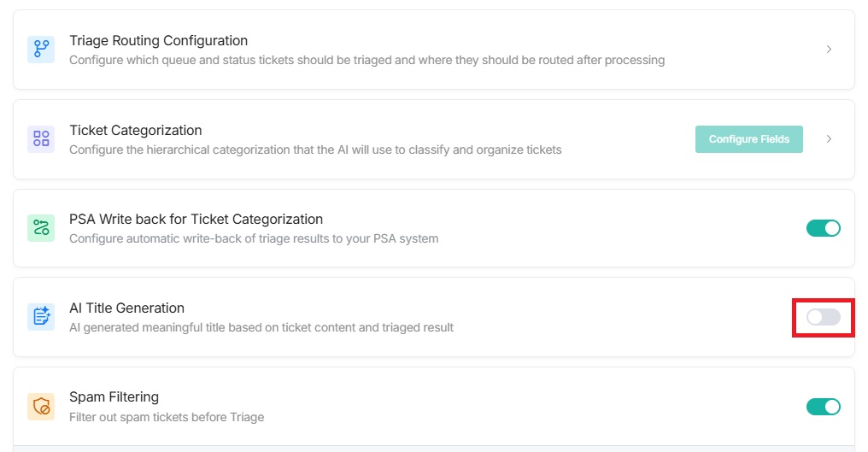Click the Ticket Categorization grid icon
The width and height of the screenshot is (868, 452).
[41, 138]
